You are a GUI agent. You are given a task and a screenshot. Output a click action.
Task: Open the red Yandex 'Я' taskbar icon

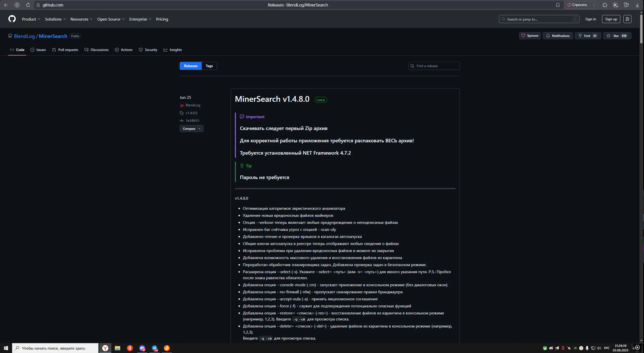130,348
